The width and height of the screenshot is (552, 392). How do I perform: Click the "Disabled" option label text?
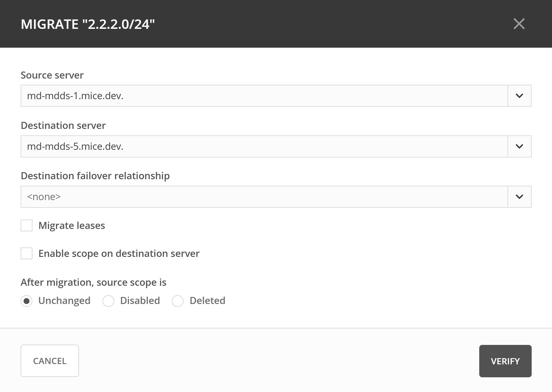(140, 300)
